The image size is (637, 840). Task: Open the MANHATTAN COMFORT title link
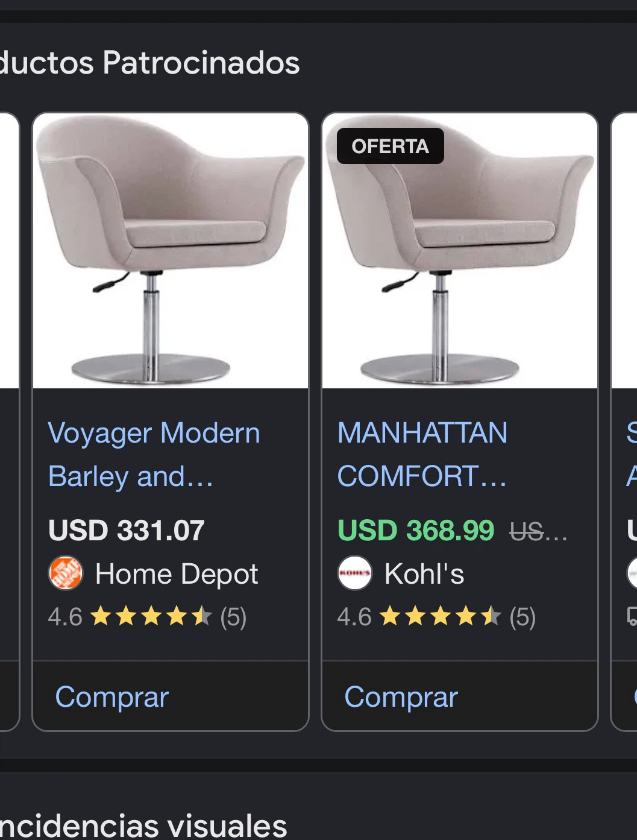pyautogui.click(x=422, y=454)
